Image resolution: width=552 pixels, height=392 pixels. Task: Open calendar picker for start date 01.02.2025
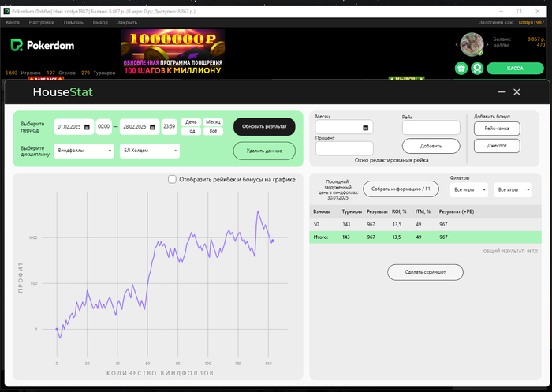87,127
